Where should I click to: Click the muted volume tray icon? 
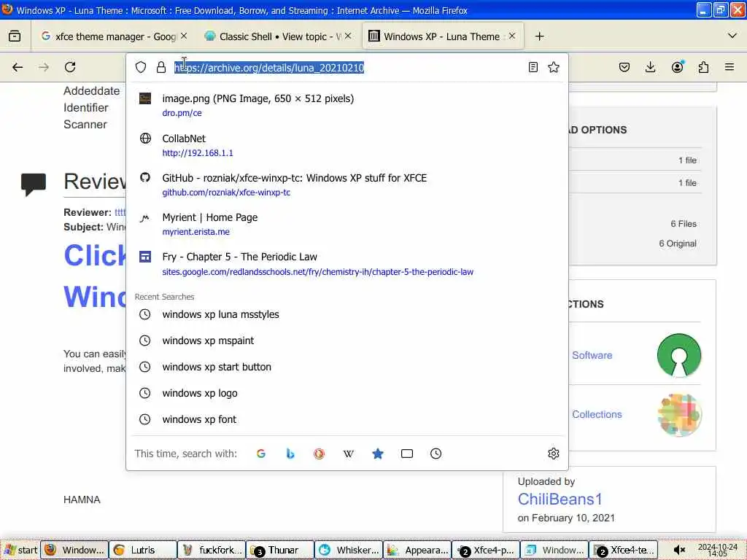(x=679, y=550)
